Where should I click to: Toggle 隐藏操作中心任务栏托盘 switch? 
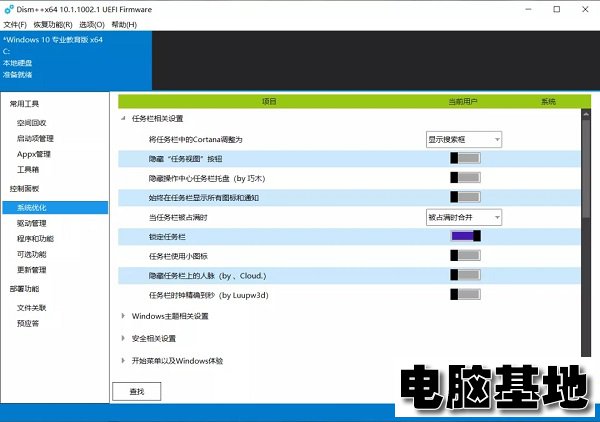465,178
